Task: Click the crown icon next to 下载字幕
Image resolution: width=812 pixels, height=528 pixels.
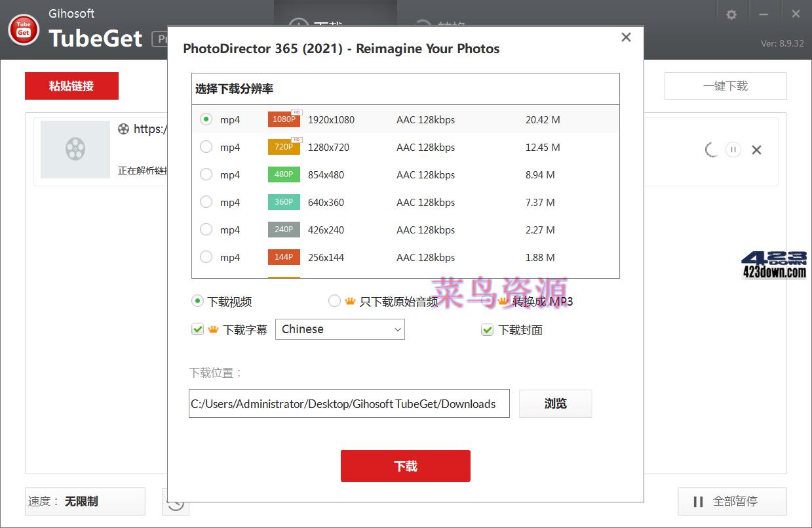Action: point(212,329)
